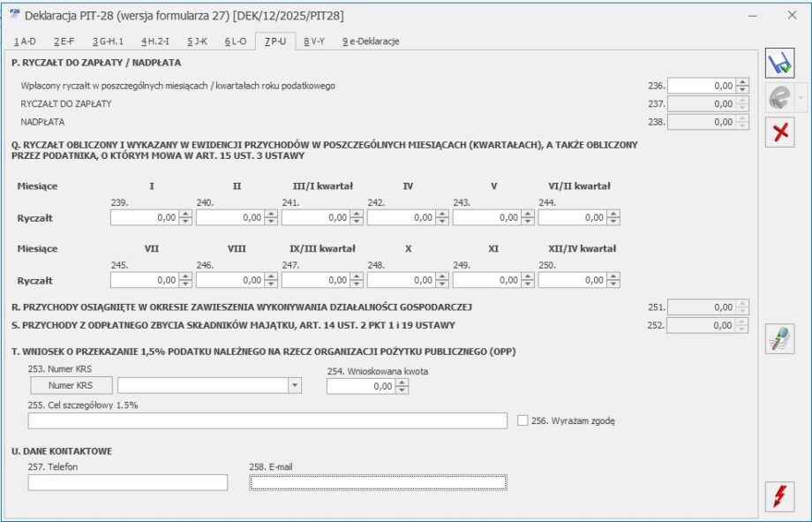Open the 9 e-Deklaracje tab
The image size is (812, 522).
(371, 42)
